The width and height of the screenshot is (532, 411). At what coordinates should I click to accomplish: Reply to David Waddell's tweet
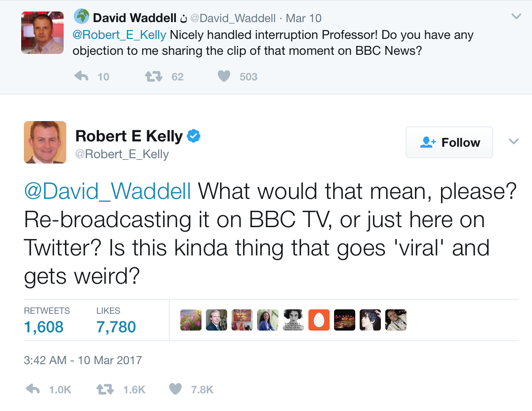point(82,76)
